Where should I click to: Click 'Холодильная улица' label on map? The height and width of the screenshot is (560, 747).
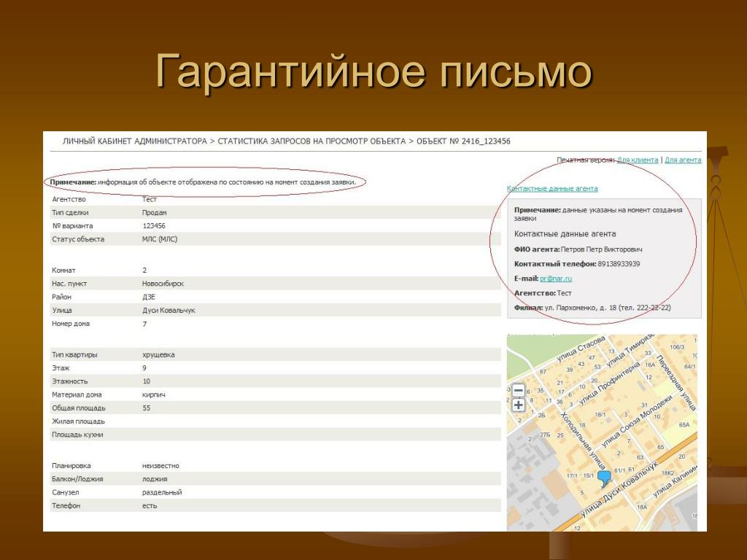coord(583,440)
